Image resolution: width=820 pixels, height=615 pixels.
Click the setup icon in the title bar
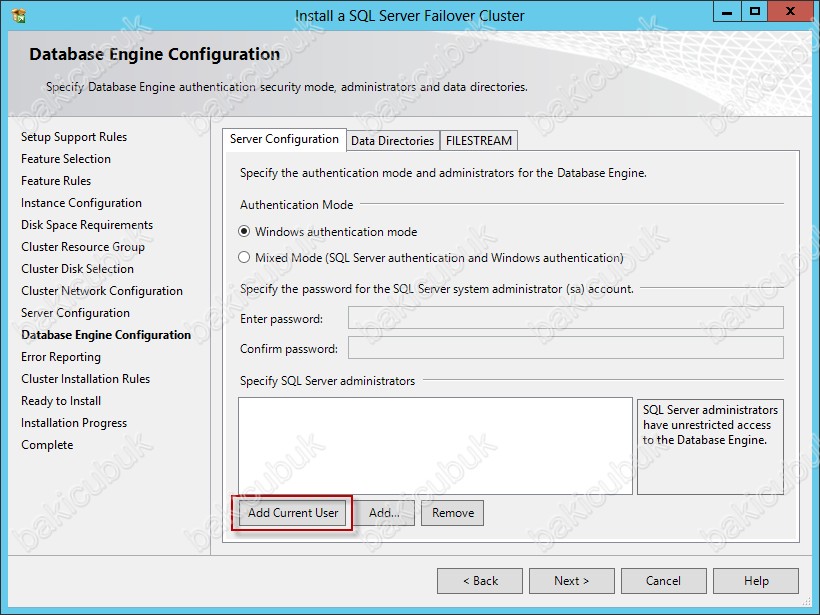[x=19, y=16]
